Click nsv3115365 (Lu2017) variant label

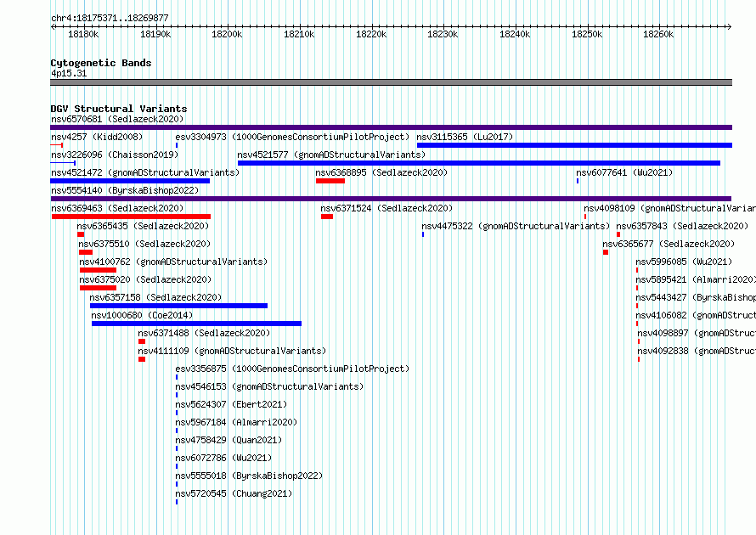[x=465, y=137]
